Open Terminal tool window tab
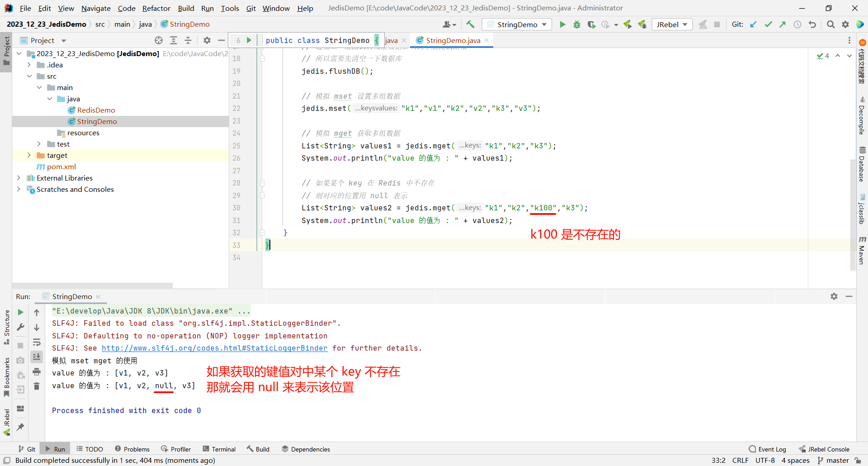 click(x=219, y=449)
